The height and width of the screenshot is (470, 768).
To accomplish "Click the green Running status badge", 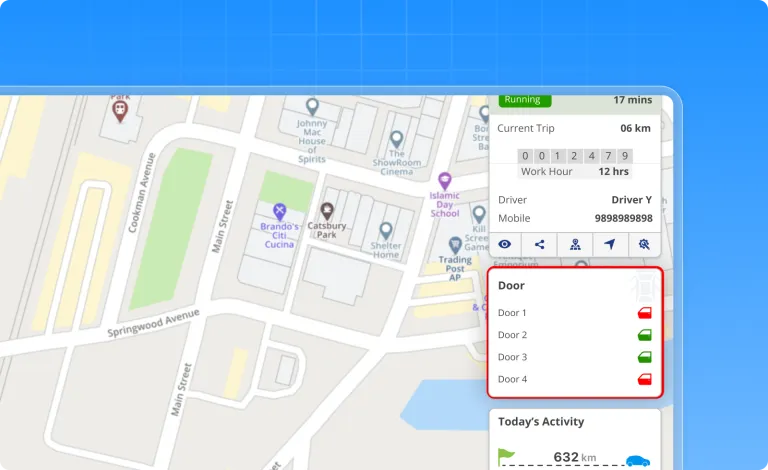I will tap(522, 100).
